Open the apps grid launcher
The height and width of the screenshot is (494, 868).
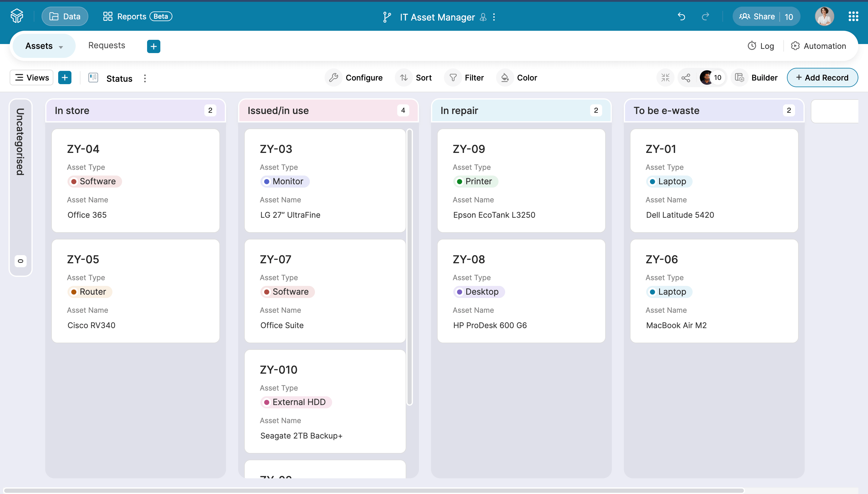pyautogui.click(x=853, y=16)
